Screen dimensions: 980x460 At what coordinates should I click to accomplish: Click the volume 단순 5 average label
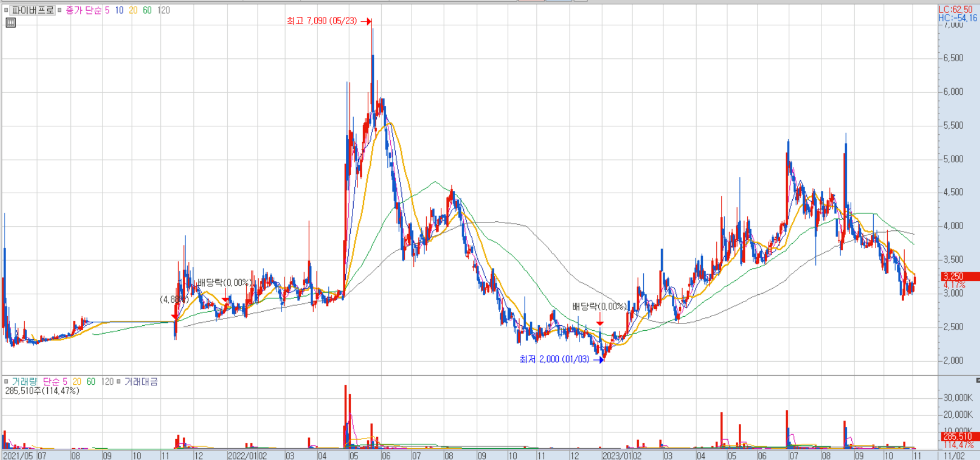click(x=55, y=381)
